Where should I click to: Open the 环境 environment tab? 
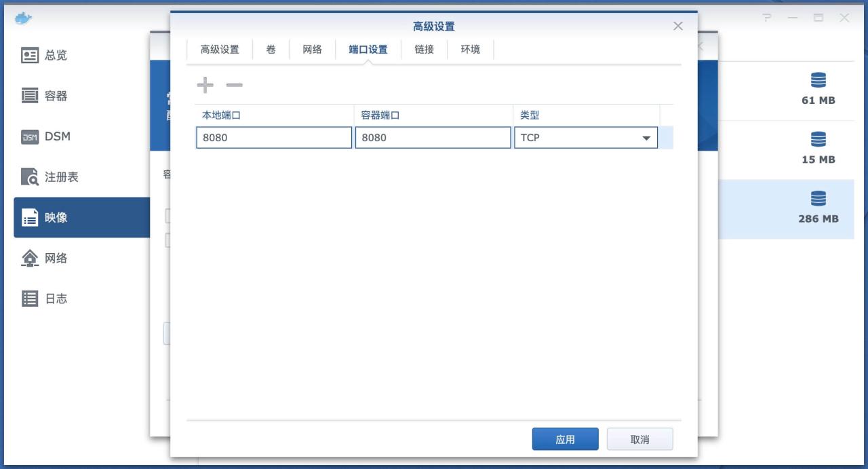coord(469,49)
